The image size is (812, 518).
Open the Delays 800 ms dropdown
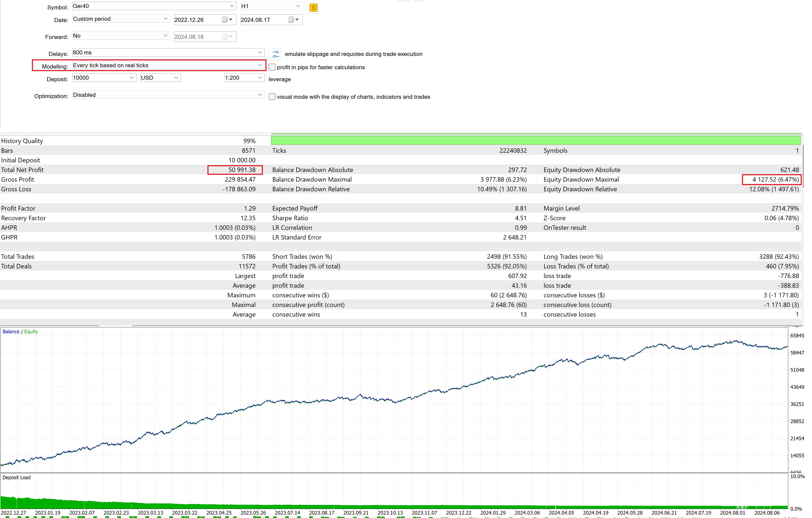click(260, 52)
